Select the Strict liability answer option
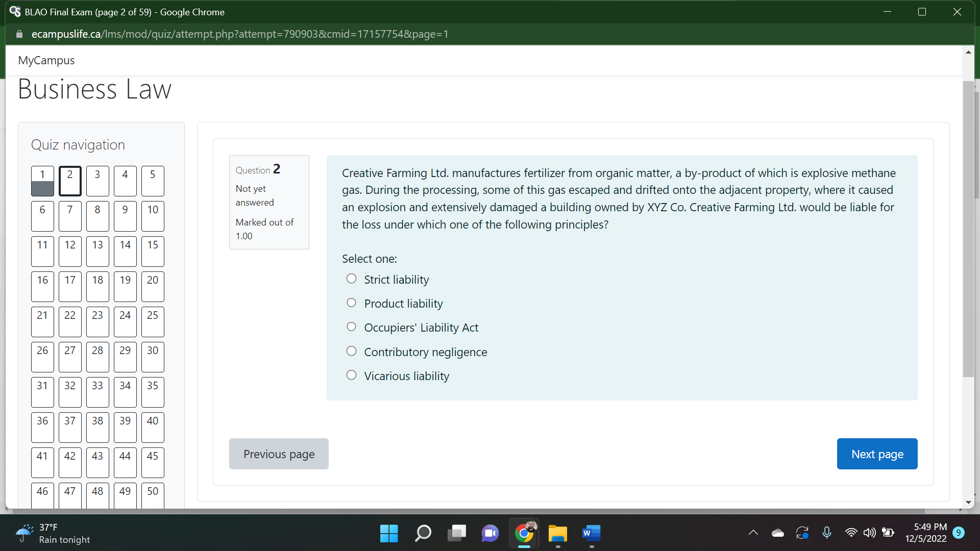This screenshot has width=980, height=551. (x=351, y=278)
